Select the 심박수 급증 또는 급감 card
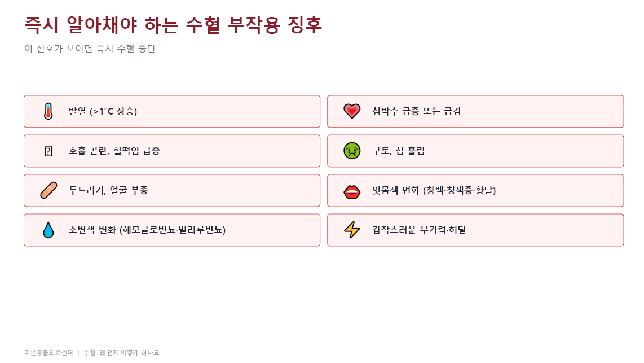The height and width of the screenshot is (363, 644). pos(475,111)
